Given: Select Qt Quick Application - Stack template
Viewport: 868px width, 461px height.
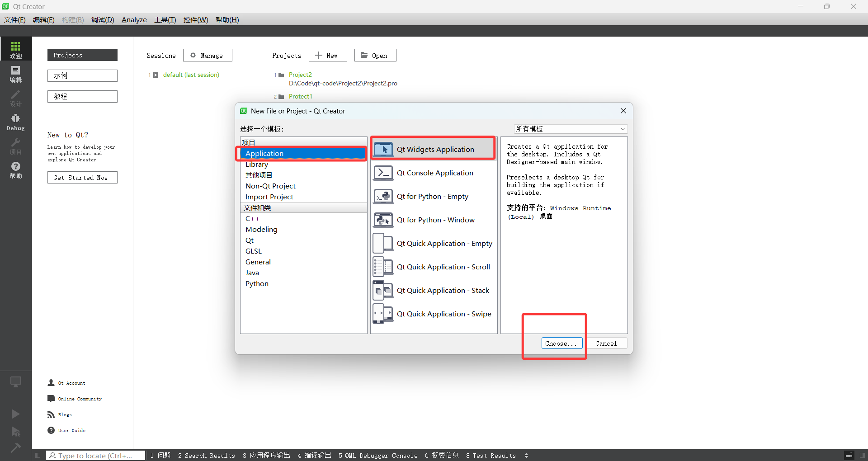Looking at the screenshot, I should pos(434,290).
